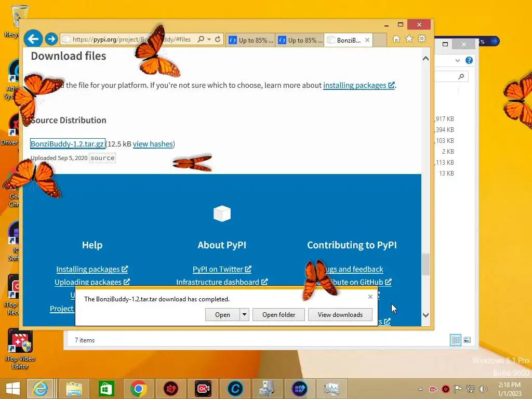This screenshot has height=399, width=532.
Task: Open the purple IObit Software Updater taskbar icon
Action: pos(300,389)
